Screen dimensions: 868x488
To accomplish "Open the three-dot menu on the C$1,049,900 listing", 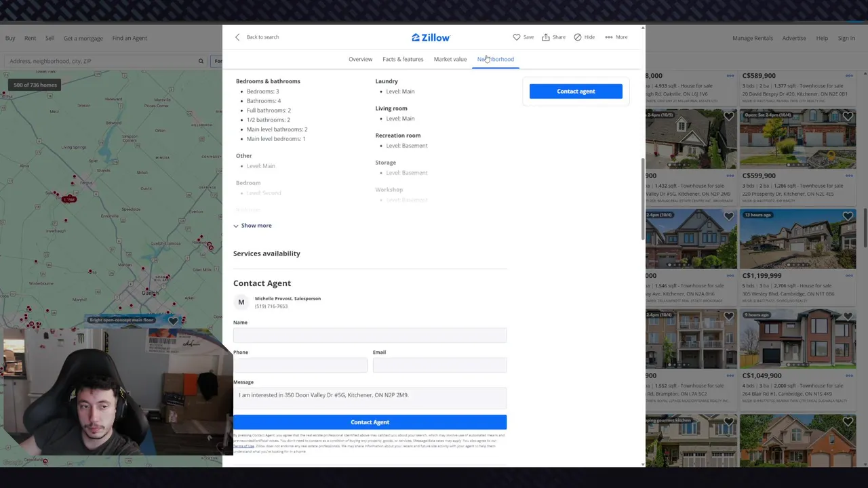I will point(849,375).
